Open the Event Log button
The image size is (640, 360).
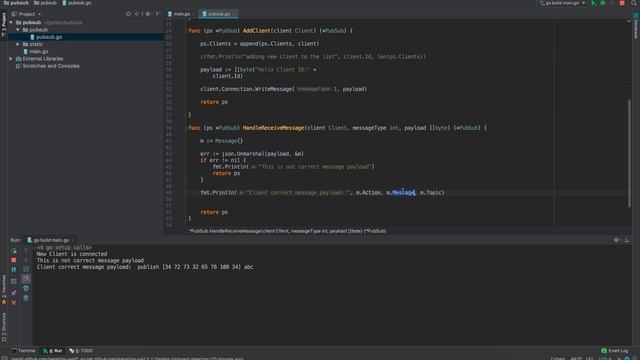pos(615,351)
